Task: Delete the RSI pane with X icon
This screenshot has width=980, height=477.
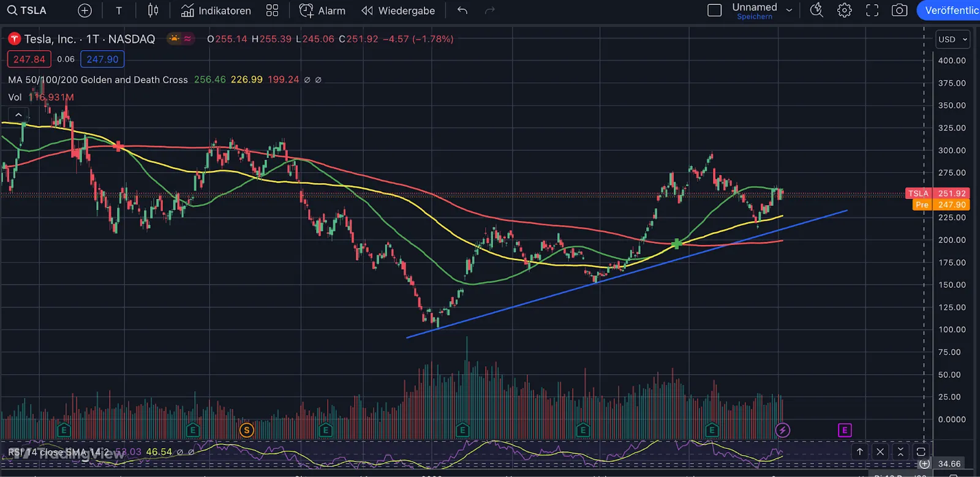Action: pos(880,452)
